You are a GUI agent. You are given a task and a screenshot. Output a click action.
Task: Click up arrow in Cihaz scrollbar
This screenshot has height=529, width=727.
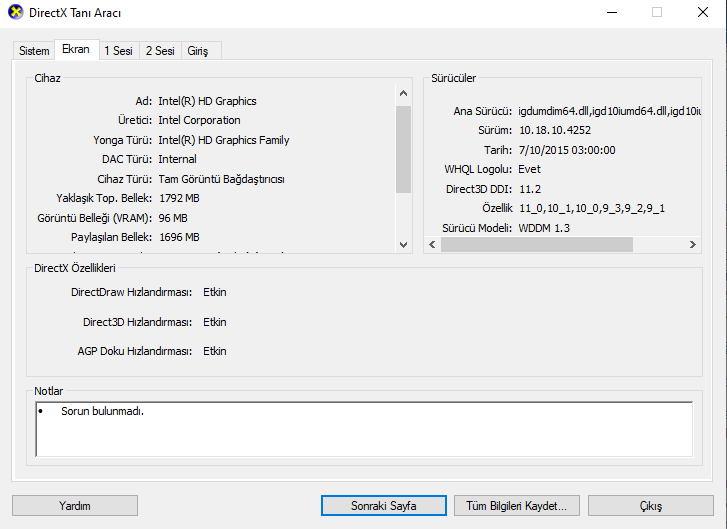pos(403,93)
